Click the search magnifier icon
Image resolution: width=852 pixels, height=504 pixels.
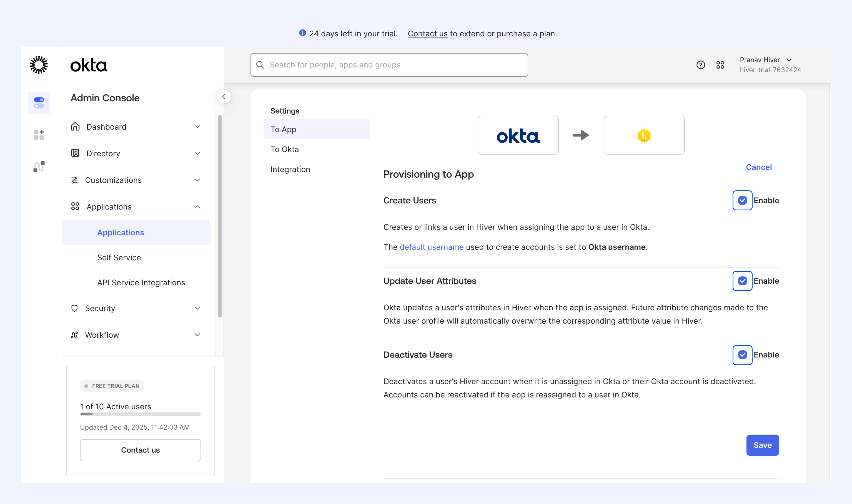(x=260, y=65)
